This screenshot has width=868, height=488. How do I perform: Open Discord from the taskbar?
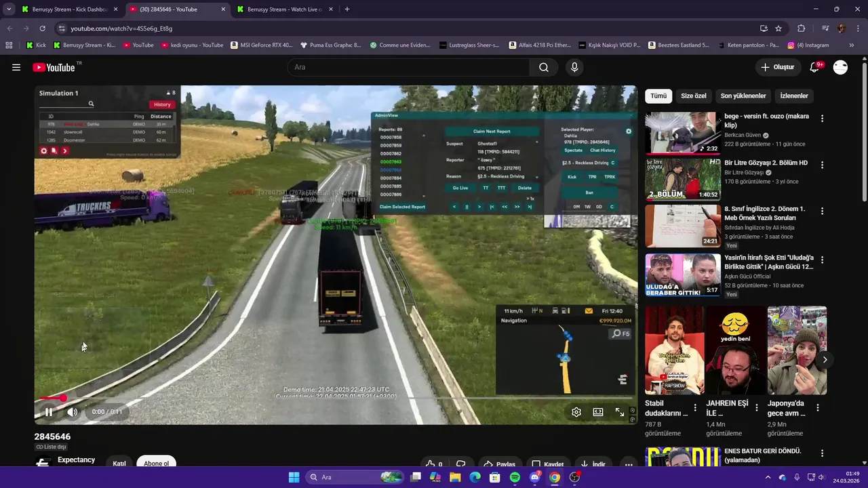point(535,477)
